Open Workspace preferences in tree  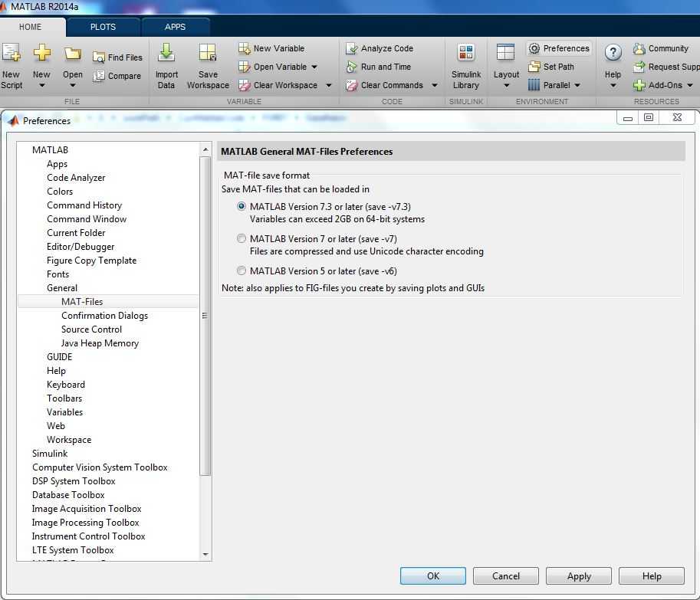[69, 439]
